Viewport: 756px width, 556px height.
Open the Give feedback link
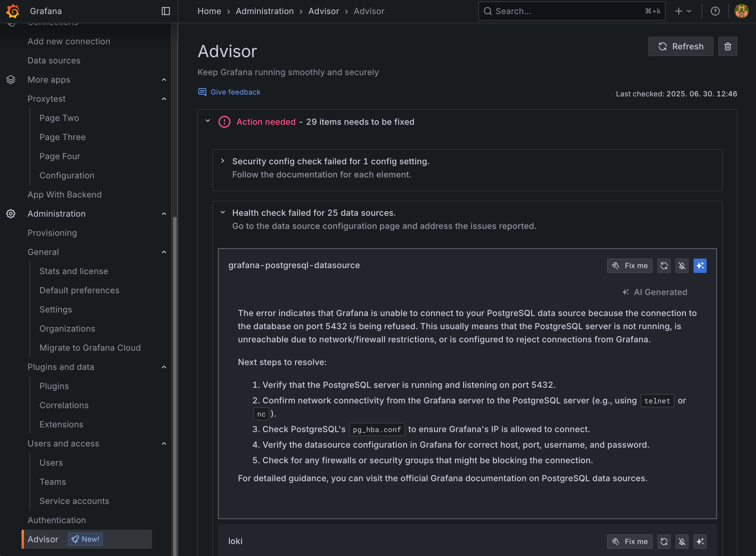[x=236, y=92]
